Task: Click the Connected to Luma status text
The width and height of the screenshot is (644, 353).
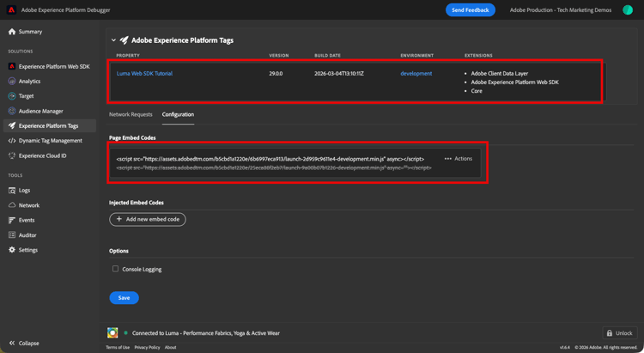Action: tap(206, 333)
